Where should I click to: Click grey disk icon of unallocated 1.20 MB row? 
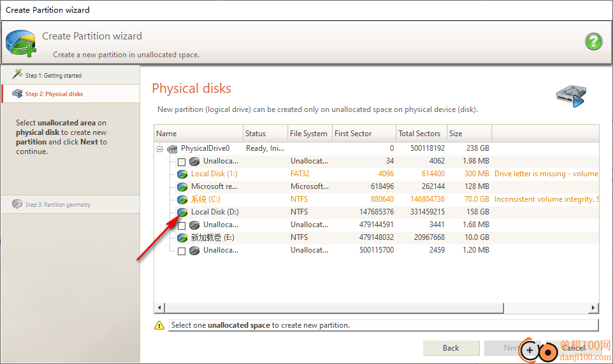pos(194,250)
